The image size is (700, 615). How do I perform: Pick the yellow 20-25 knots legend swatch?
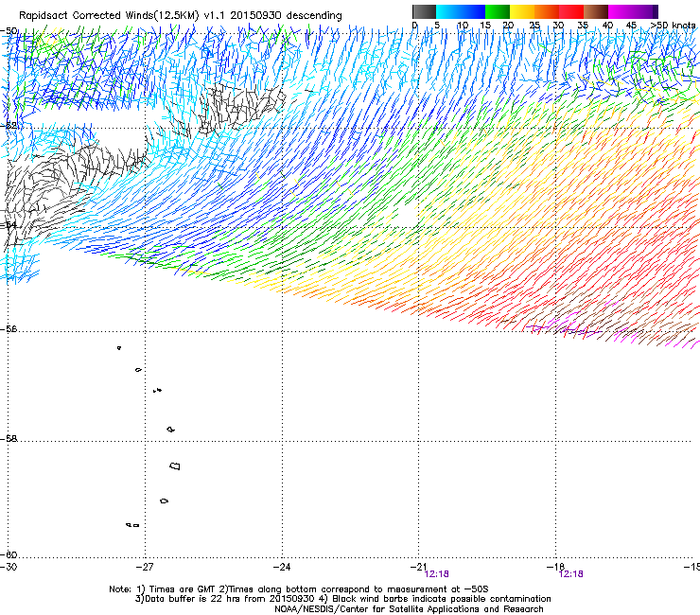point(522,11)
